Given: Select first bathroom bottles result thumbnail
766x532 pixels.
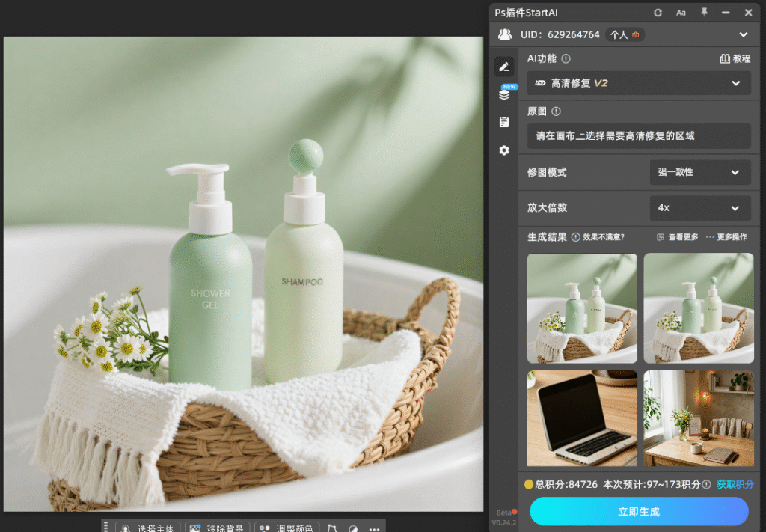Looking at the screenshot, I should click(x=582, y=308).
